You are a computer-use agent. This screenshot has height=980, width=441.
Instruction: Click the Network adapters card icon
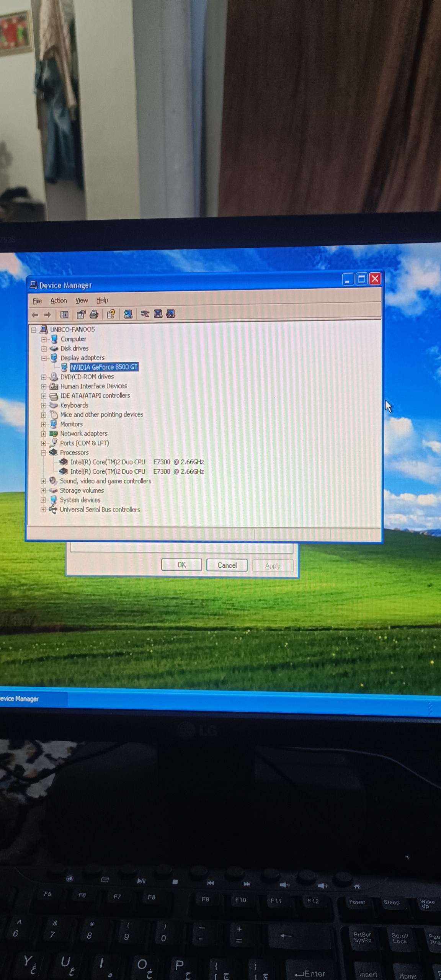click(54, 434)
